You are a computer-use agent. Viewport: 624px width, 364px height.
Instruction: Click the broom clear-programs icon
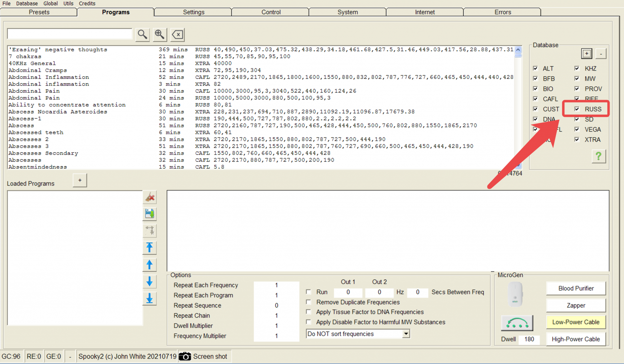point(150,197)
